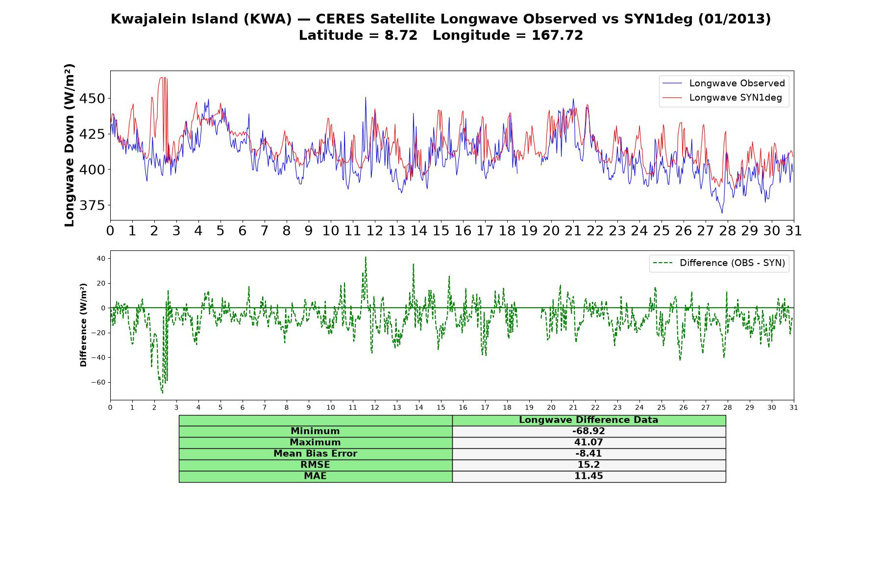Click the -68.92 minimum value cell
Screen dimensions: 882x588
(588, 431)
